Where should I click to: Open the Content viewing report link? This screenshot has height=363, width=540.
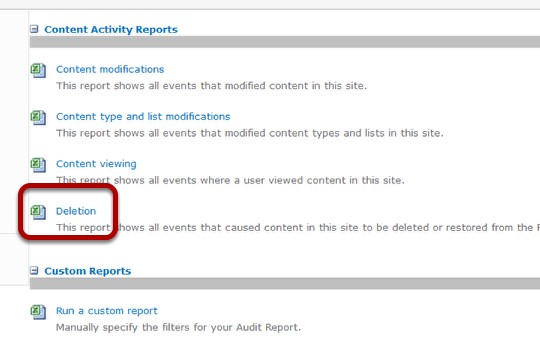pyautogui.click(x=96, y=164)
